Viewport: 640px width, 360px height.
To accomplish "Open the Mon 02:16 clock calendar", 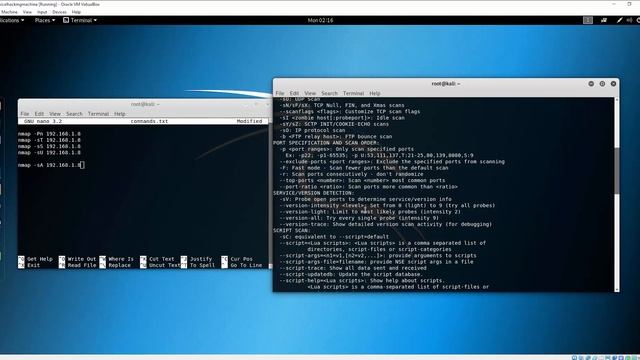I will (x=320, y=20).
